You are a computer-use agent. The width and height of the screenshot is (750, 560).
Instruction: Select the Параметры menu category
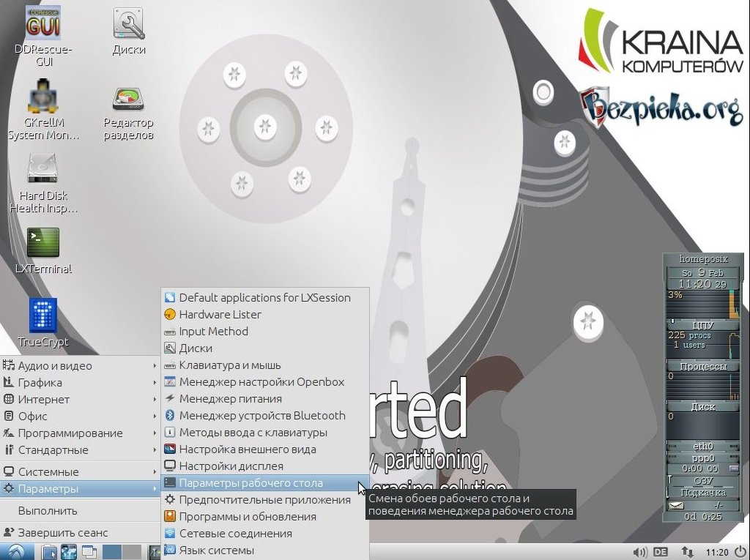click(80, 489)
